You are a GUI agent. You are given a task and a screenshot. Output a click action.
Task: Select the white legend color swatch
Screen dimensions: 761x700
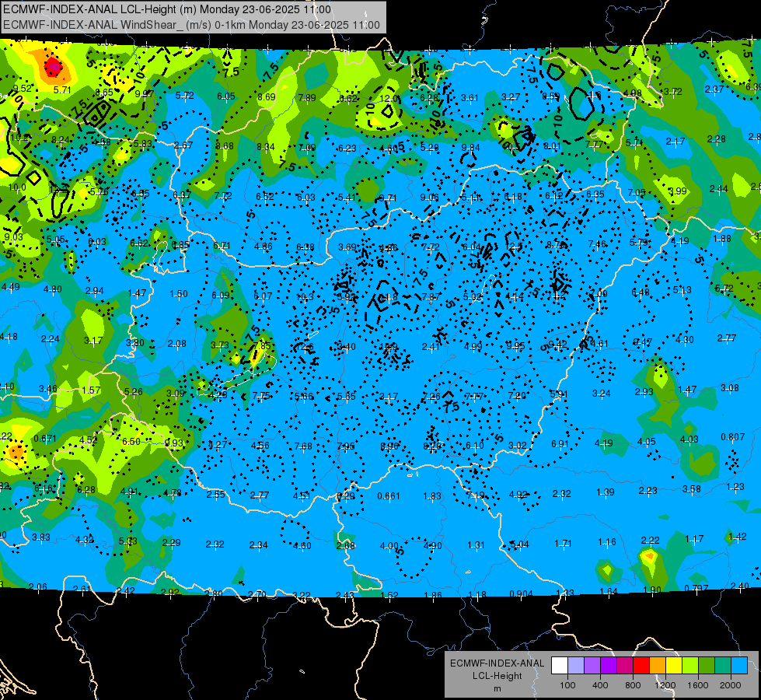pos(559,666)
